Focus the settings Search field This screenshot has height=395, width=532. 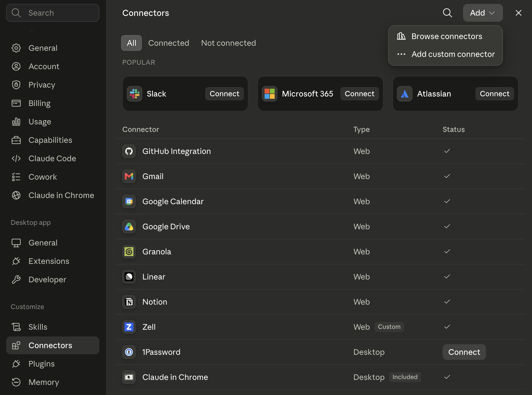coord(53,13)
